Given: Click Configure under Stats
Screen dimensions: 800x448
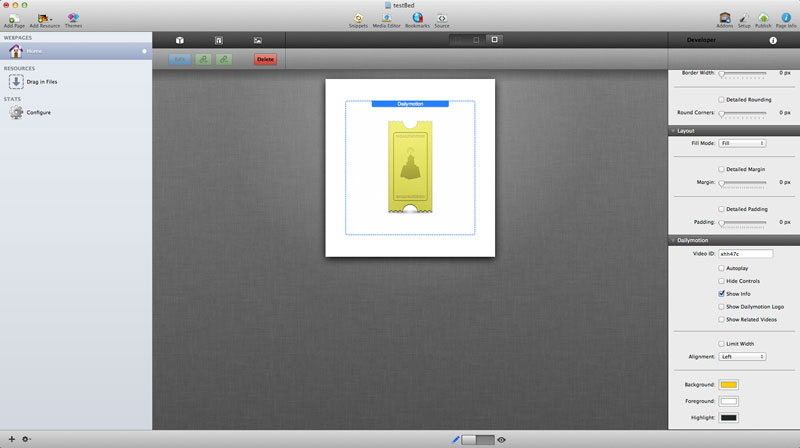Looking at the screenshot, I should coord(38,113).
